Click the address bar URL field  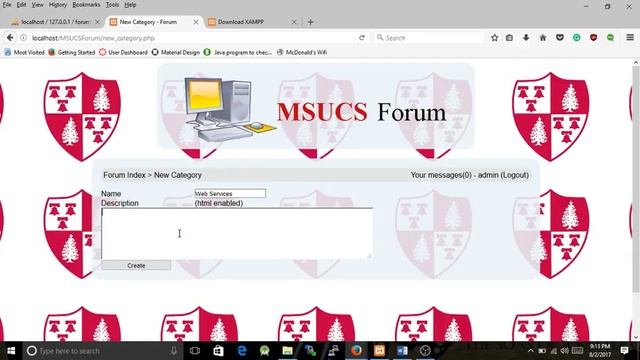tap(192, 38)
